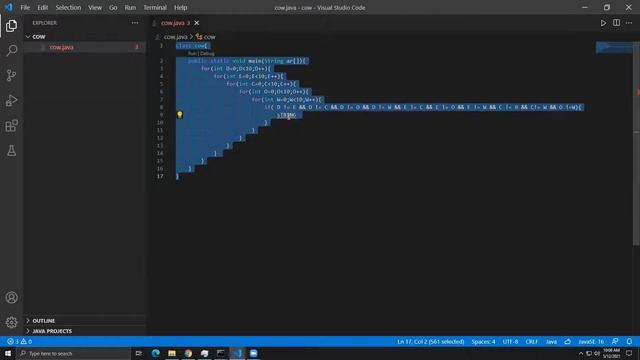Viewport: 640px width, 360px height.
Task: Open the Help menu
Action: [180, 7]
